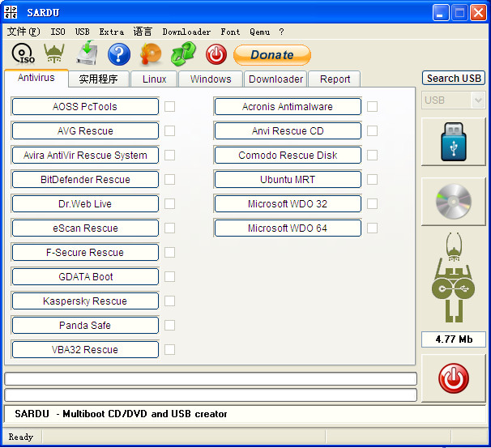Minimize the SARDU window
This screenshot has height=448, width=491.
(x=440, y=13)
